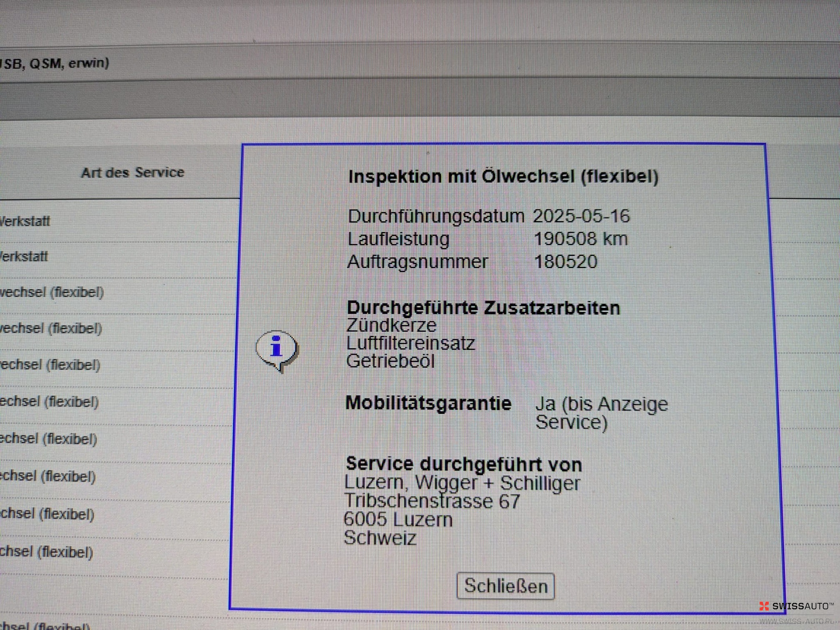Click the dialog title Inspektion mit Ölwechsel
This screenshot has height=630, width=840.
pos(503,177)
